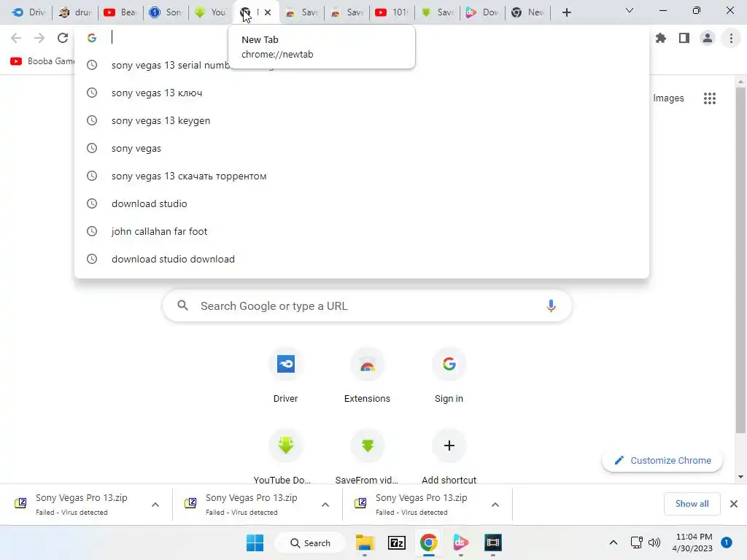Open the volume tray icon

click(x=654, y=542)
